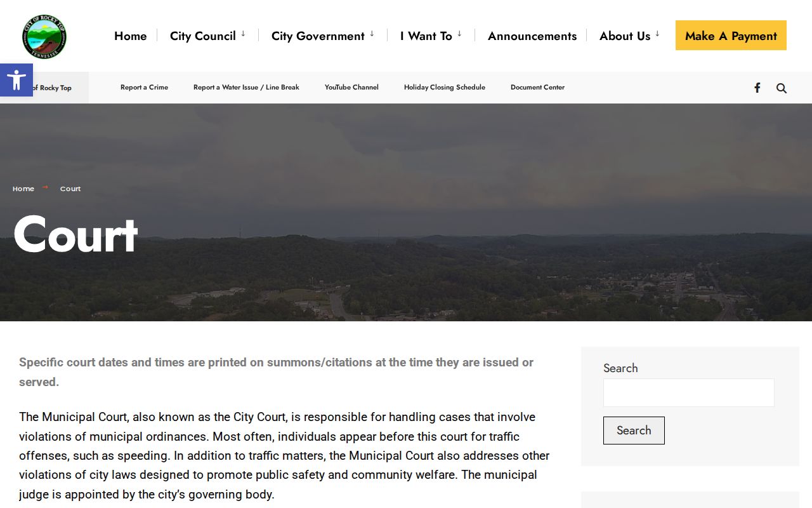
Task: Click the City of Rocky Top logo
Action: pyautogui.click(x=44, y=36)
